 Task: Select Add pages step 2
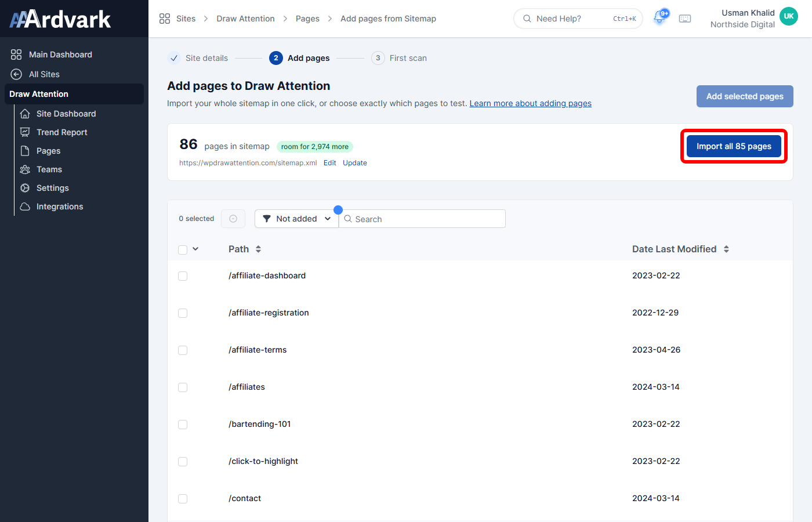[299, 58]
